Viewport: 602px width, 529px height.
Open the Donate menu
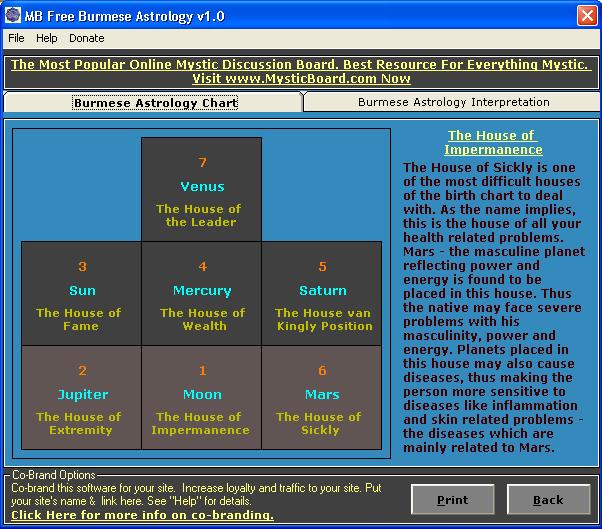(87, 38)
